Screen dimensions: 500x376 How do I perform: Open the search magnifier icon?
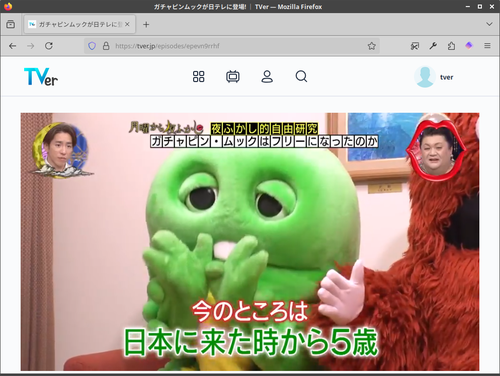pyautogui.click(x=301, y=77)
